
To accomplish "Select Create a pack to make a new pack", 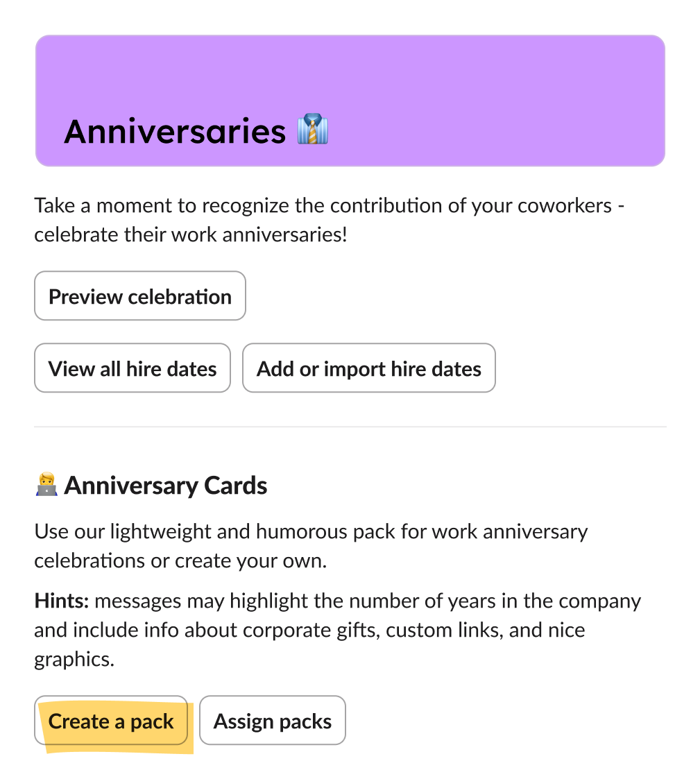I will click(x=110, y=721).
